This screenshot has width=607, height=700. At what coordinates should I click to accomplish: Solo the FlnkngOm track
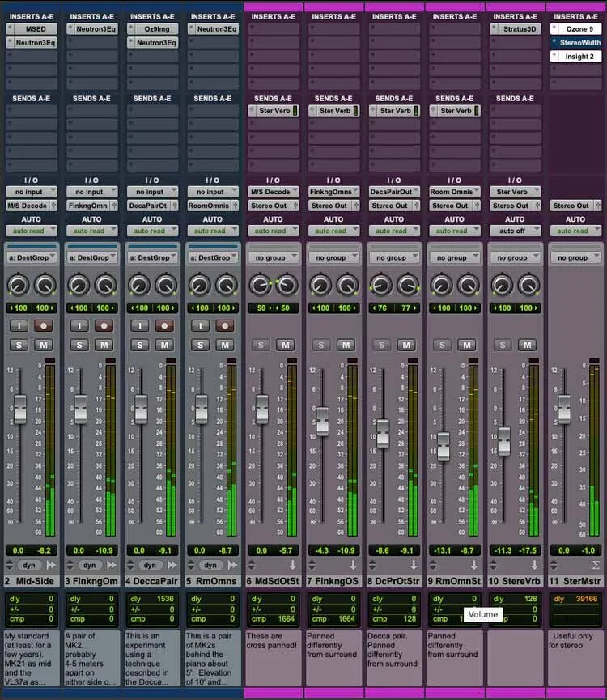pos(79,345)
